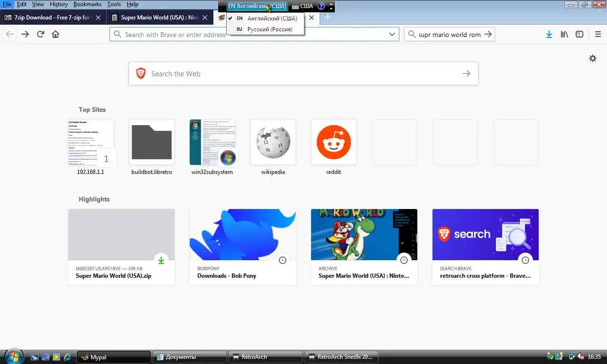Viewport: 607px width, 364px height.
Task: Open the reddit top site
Action: point(334,147)
